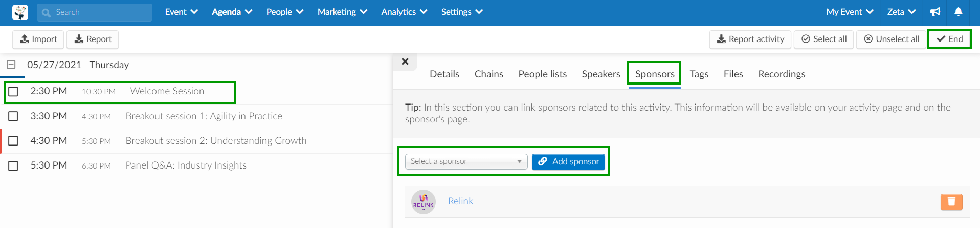The height and width of the screenshot is (228, 980).
Task: Click the Import upload button
Action: pos(38,39)
